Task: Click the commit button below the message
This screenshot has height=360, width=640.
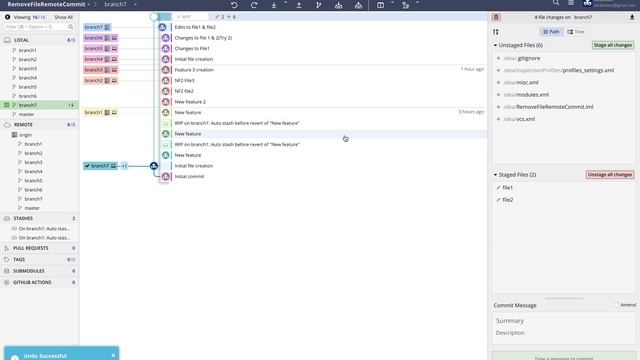Action: [563, 356]
